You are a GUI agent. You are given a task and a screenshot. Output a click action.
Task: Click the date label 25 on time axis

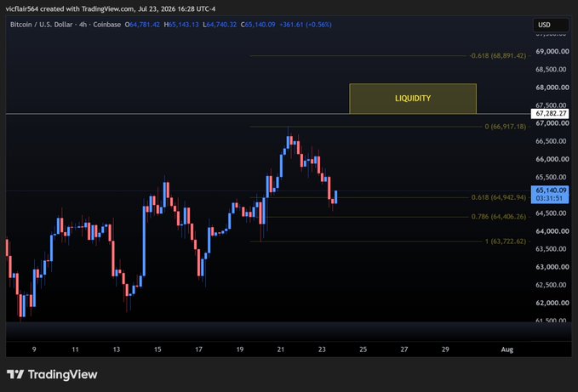(x=363, y=349)
